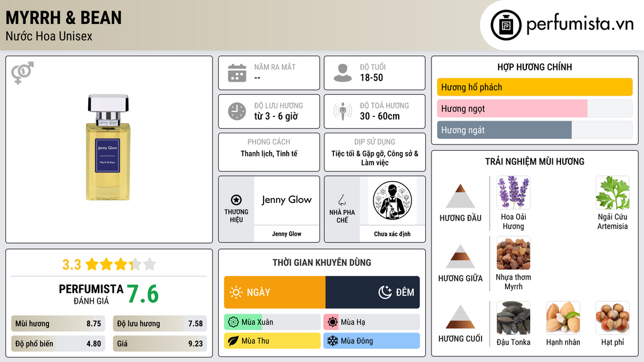Click the perfumista.vn perfume bottle logo icon
The width and height of the screenshot is (644, 362).
tap(506, 25)
